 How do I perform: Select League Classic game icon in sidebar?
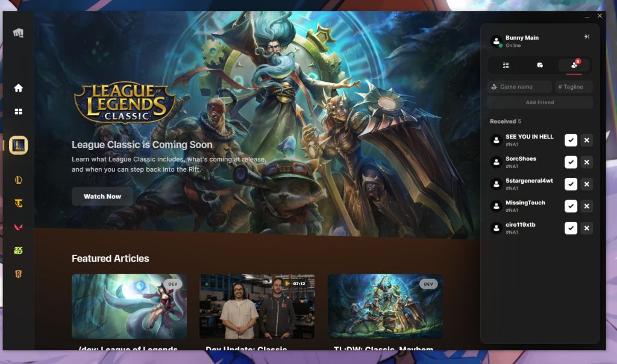[18, 145]
